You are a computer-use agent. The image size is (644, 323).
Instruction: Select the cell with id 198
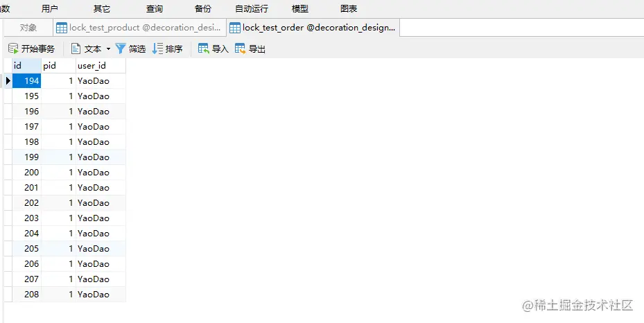(27, 141)
